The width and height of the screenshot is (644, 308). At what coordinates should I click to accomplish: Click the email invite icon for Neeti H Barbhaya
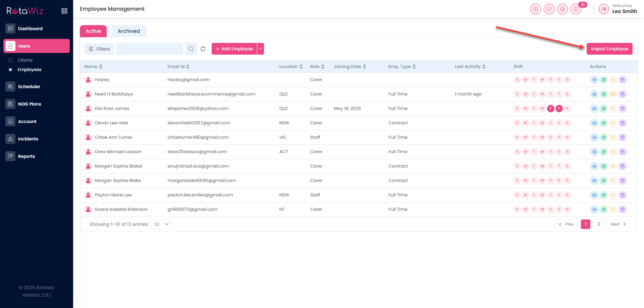[x=613, y=94]
